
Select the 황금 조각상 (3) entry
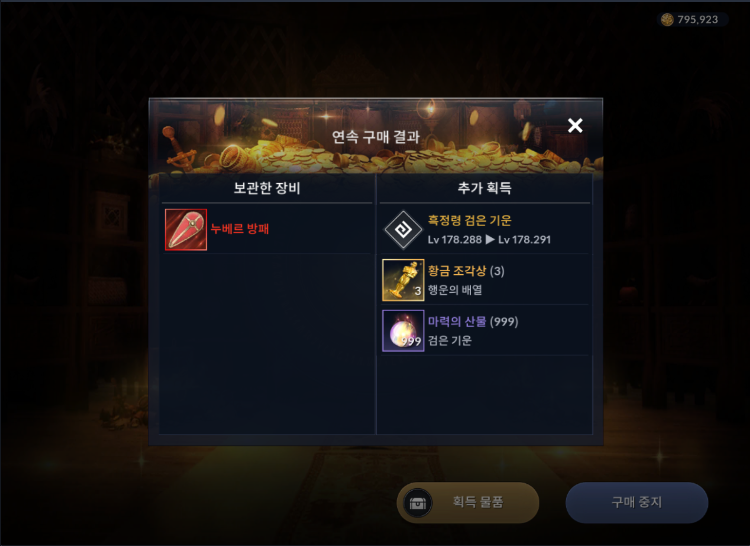coord(485,280)
